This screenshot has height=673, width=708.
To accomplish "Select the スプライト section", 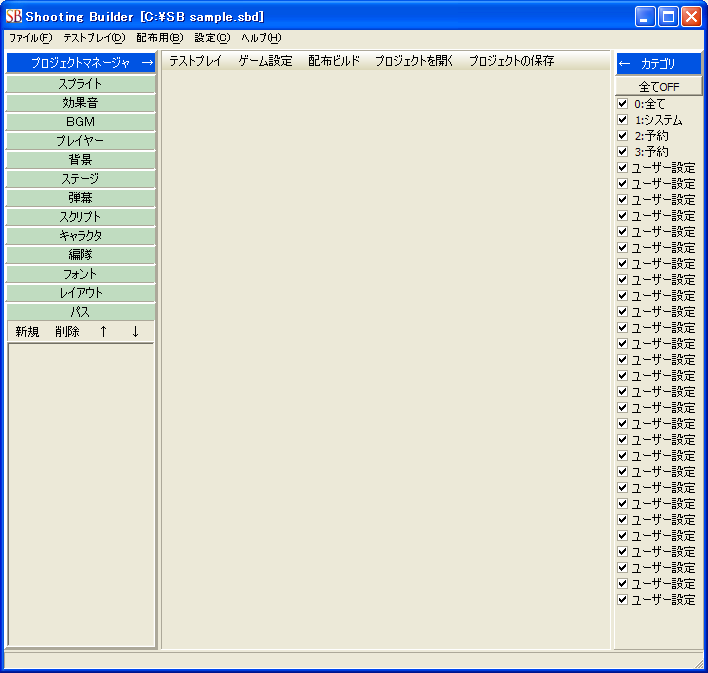I will coord(80,84).
